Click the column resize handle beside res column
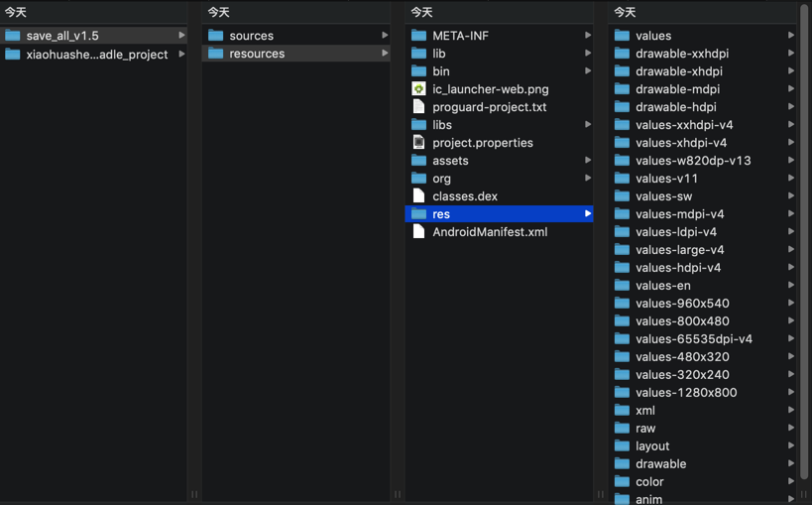The width and height of the screenshot is (812, 505). click(601, 494)
